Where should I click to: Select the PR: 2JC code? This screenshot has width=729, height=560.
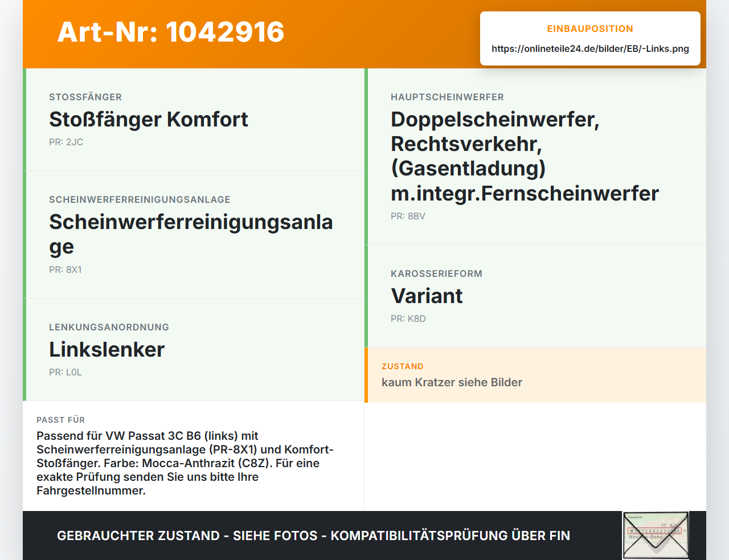point(66,142)
